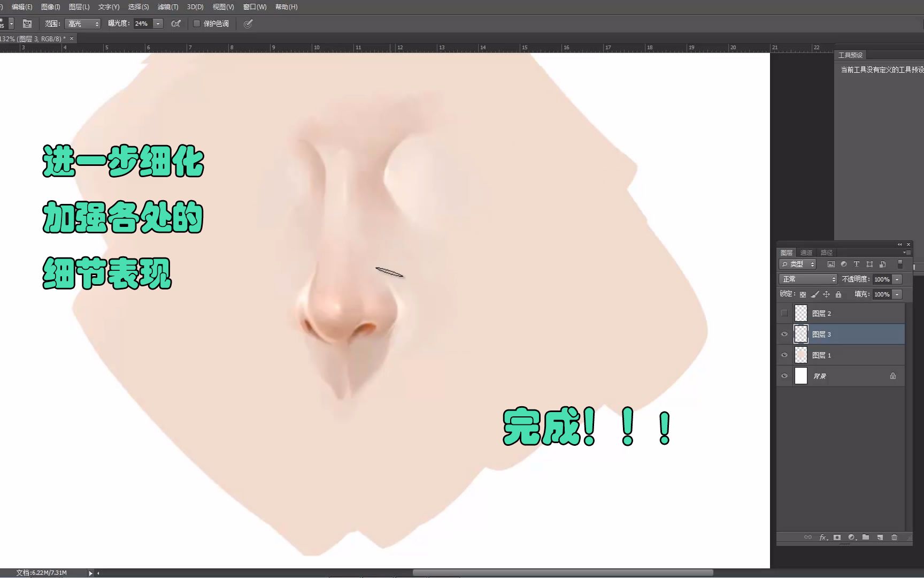924x578 pixels.
Task: Add layer mask icon
Action: click(837, 537)
